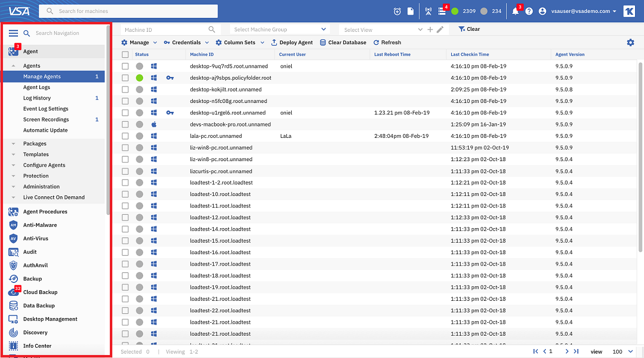Open the Info Center module icon
The image size is (644, 358).
coord(13,346)
